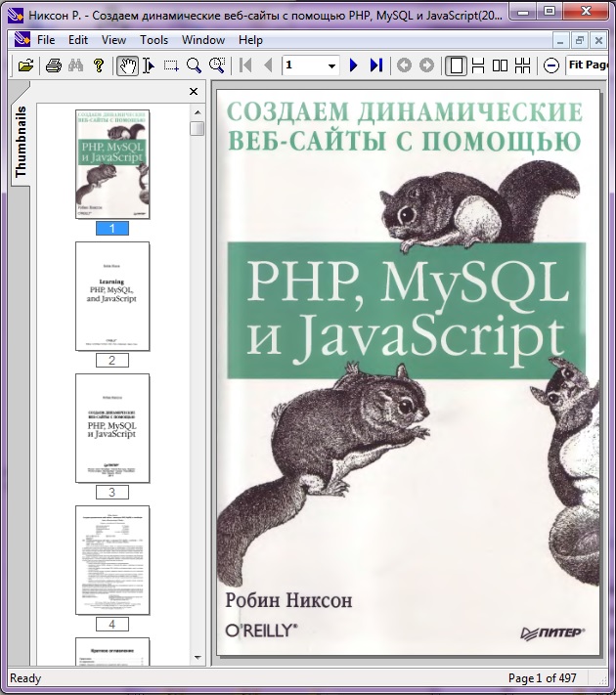Click page label 3 under thumbnail

[x=112, y=493]
